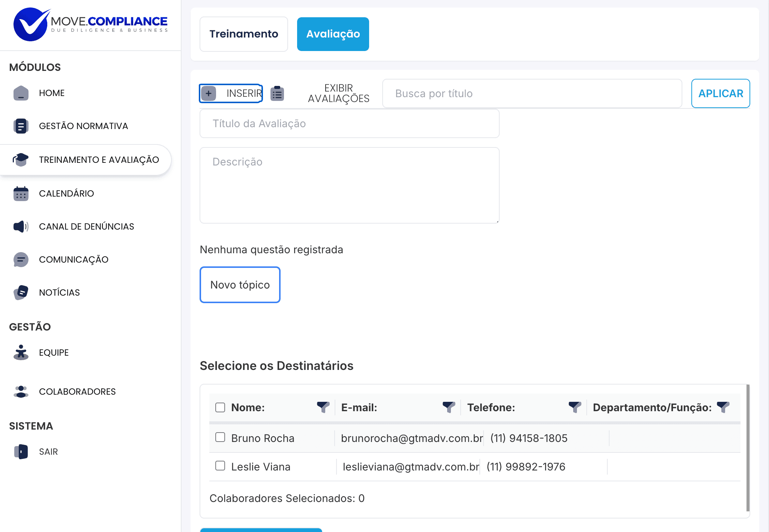The image size is (769, 532).
Task: Check the Bruno Rocha row checkbox
Action: (220, 437)
